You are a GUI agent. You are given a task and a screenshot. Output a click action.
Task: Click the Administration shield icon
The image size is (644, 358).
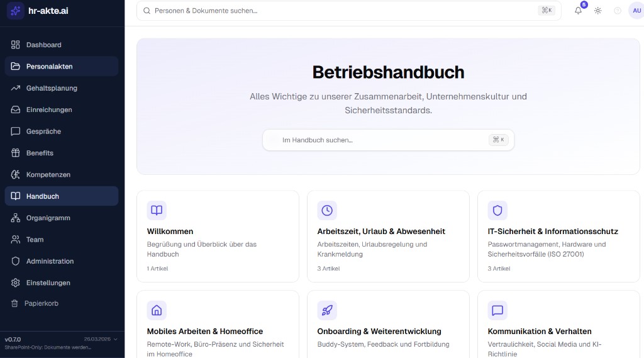(x=16, y=261)
